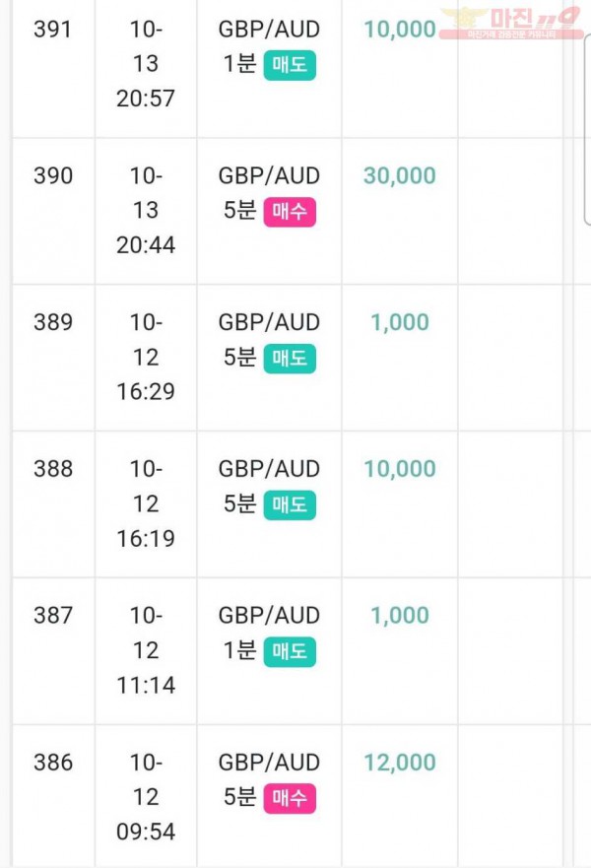Click the 매도 badge in row 387

[x=290, y=651]
